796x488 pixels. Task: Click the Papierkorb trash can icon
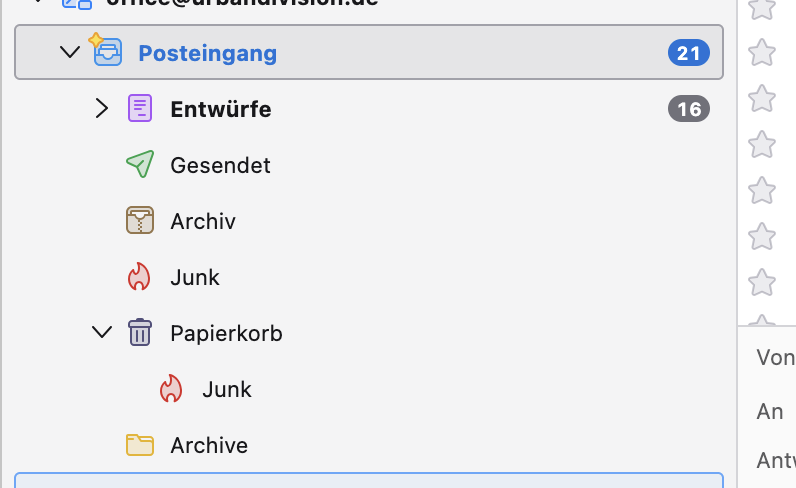(140, 332)
